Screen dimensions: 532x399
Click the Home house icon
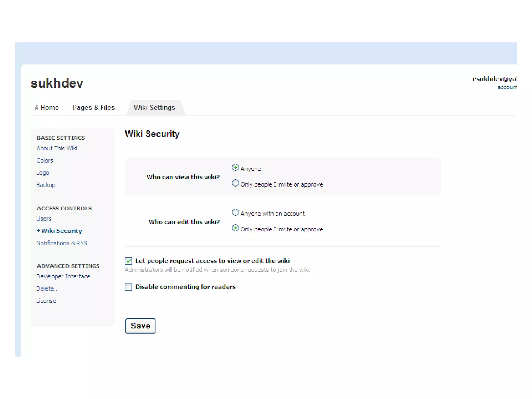(36, 108)
